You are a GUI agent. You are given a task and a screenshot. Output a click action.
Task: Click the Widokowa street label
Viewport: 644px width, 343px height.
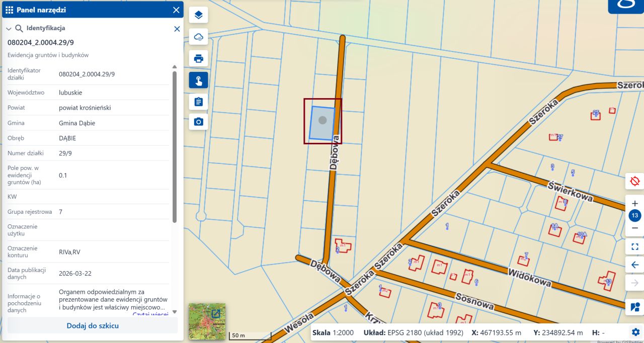(x=529, y=278)
